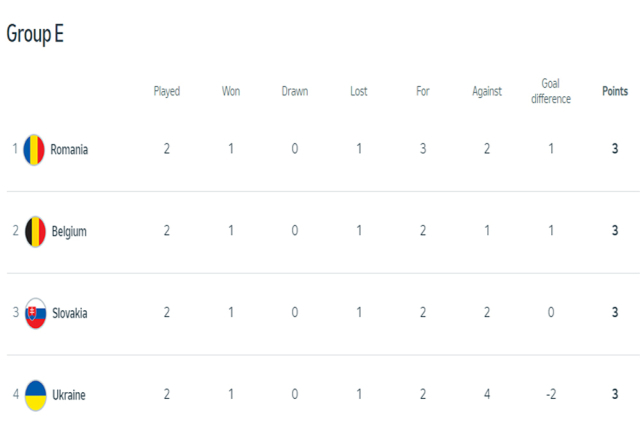Click the Ukraine flag icon
The height and width of the screenshot is (433, 640).
pos(36,395)
